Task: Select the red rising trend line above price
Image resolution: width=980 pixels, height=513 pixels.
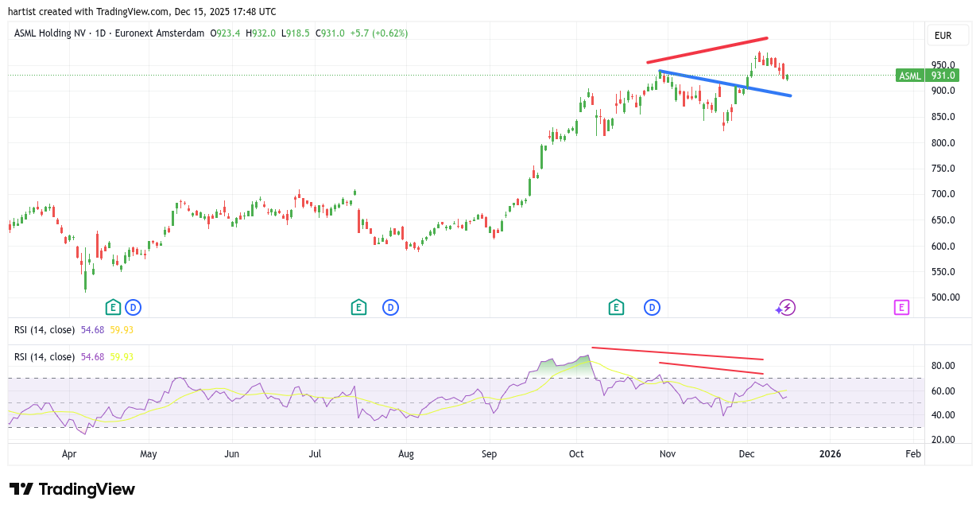Action: [707, 49]
